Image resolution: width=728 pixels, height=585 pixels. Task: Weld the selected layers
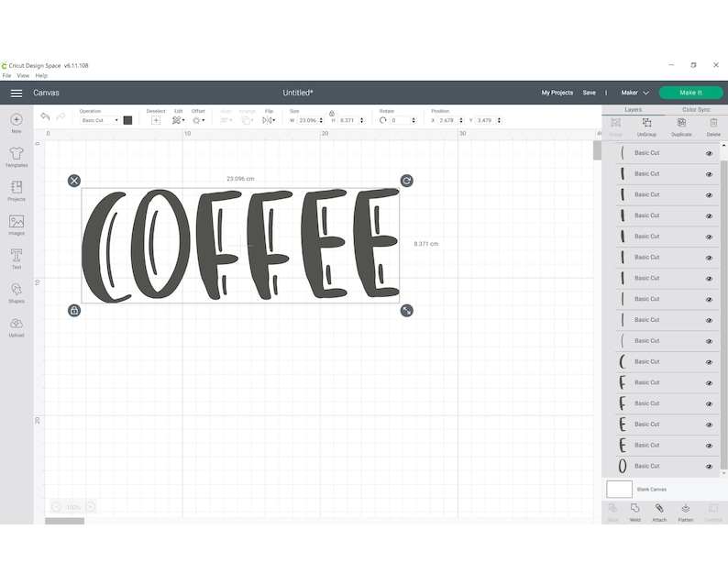pyautogui.click(x=634, y=513)
